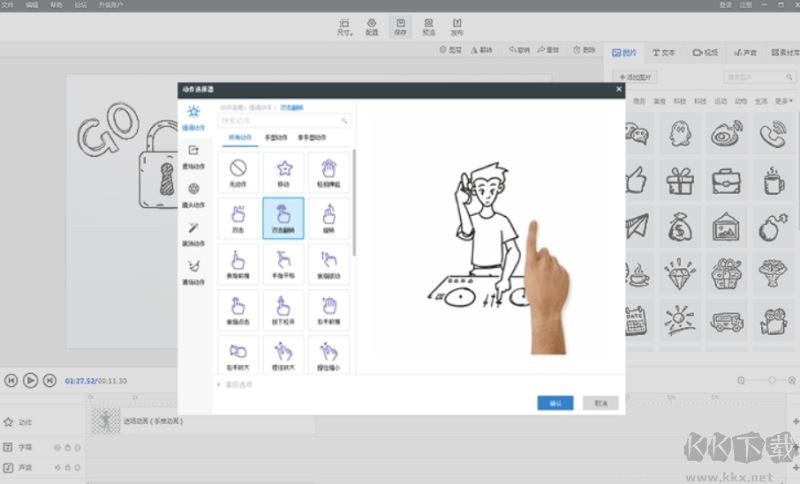Select the animation clip thumbnail on timeline
The height and width of the screenshot is (484, 800).
pyautogui.click(x=106, y=421)
